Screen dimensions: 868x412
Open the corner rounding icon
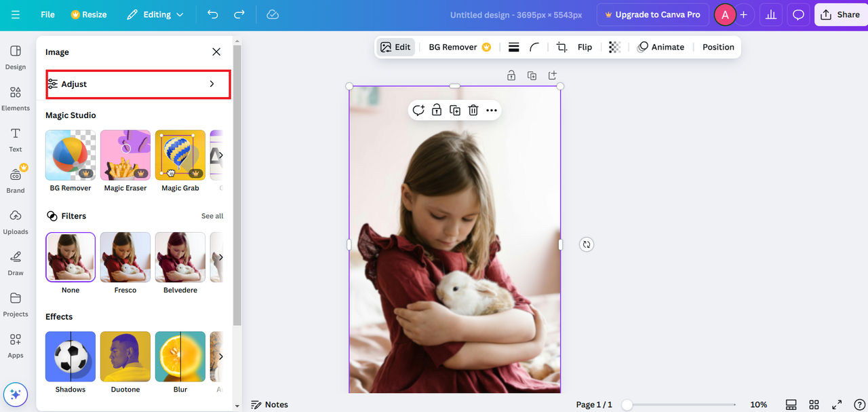click(535, 47)
